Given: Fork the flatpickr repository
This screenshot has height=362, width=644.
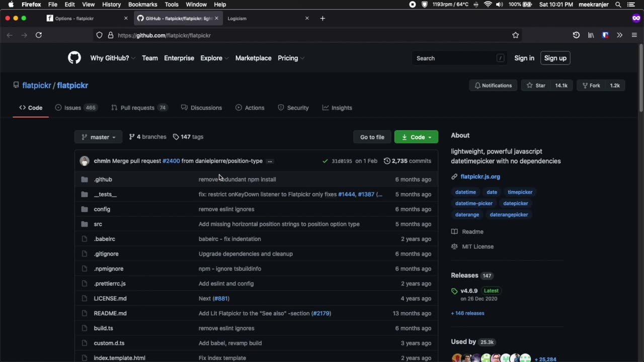Looking at the screenshot, I should 591,85.
